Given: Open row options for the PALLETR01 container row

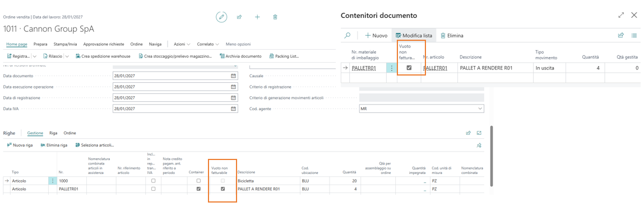Looking at the screenshot, I should (x=391, y=68).
